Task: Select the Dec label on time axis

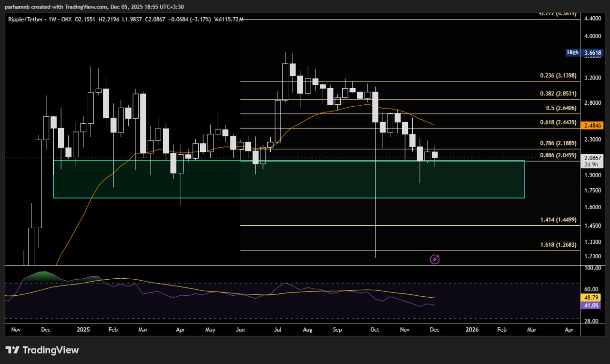Action: point(434,329)
